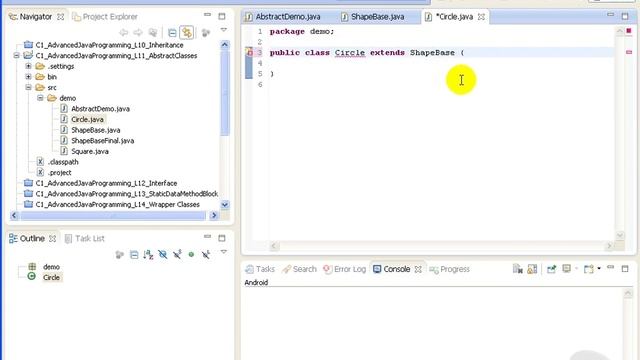The image size is (640, 360).
Task: Switch to Project Explorer tab
Action: 105,17
